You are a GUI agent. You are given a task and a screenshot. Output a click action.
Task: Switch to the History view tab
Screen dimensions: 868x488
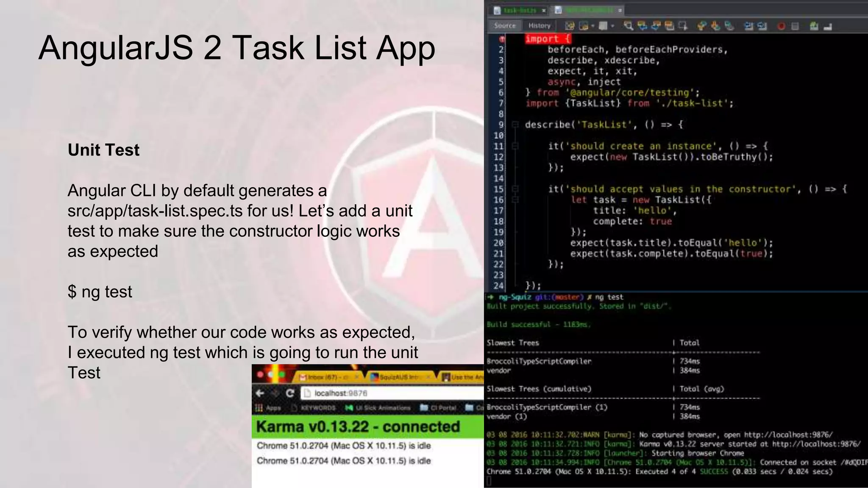pos(539,25)
